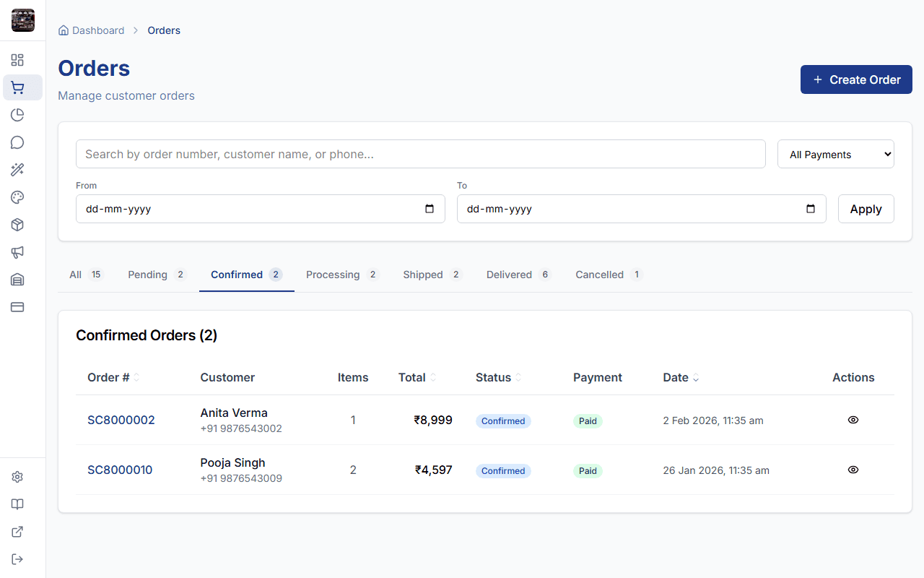924x578 pixels.
Task: Click the logout icon in sidebar
Action: click(17, 559)
